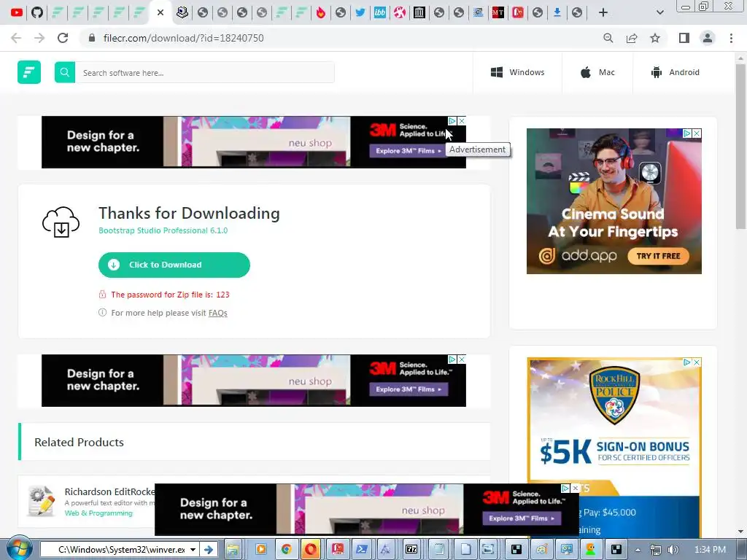Expand the tab search dropdown chevron

pos(659,12)
